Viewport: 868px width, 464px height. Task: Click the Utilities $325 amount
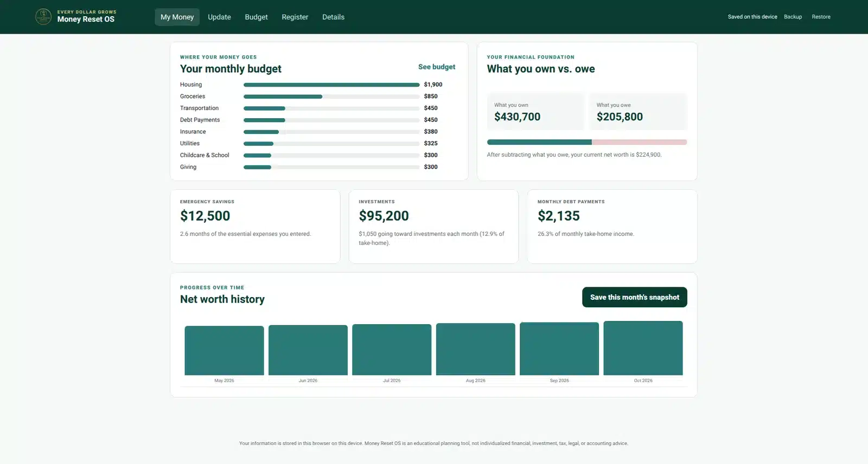click(x=431, y=144)
